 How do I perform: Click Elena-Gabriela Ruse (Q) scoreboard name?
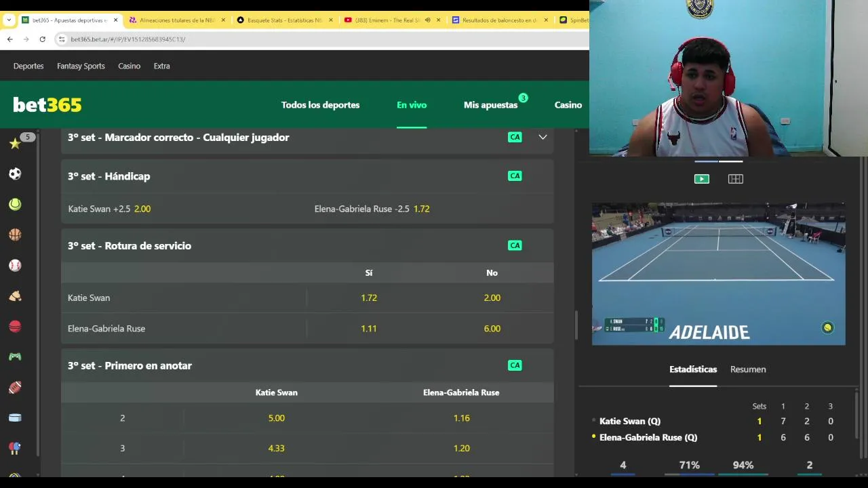tap(648, 437)
